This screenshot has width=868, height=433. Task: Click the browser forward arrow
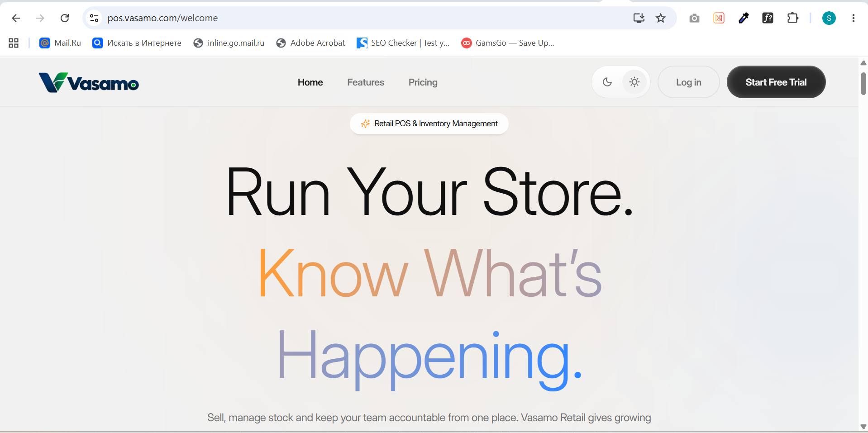[40, 18]
